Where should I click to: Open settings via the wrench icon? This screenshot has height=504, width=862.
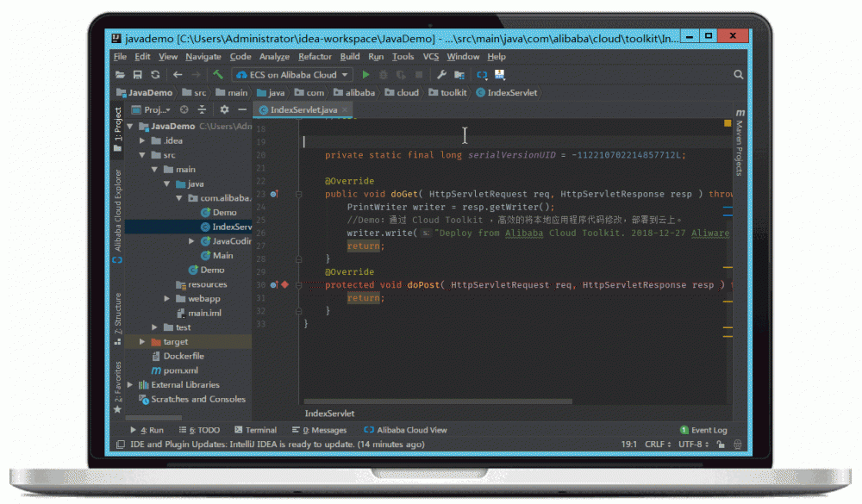pos(441,75)
